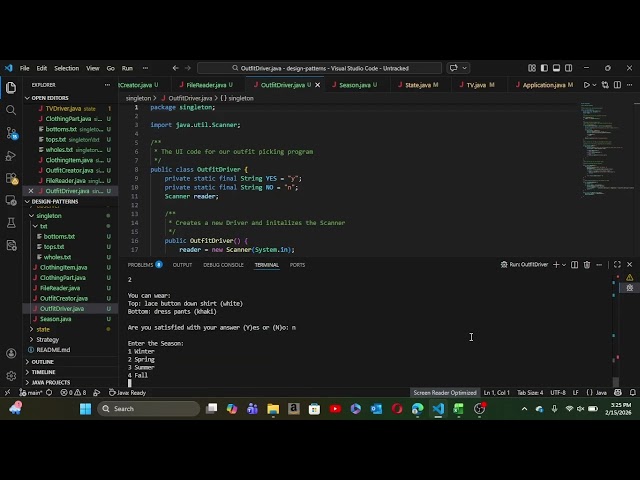
Task: Click Ln 1, Col 1 position indicator
Action: coord(496,393)
